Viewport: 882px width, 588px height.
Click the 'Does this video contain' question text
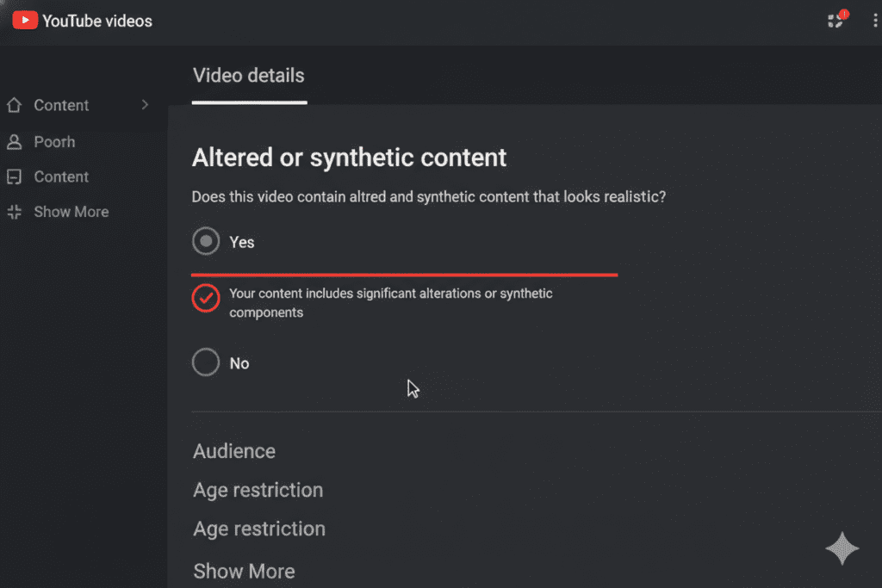(x=429, y=197)
